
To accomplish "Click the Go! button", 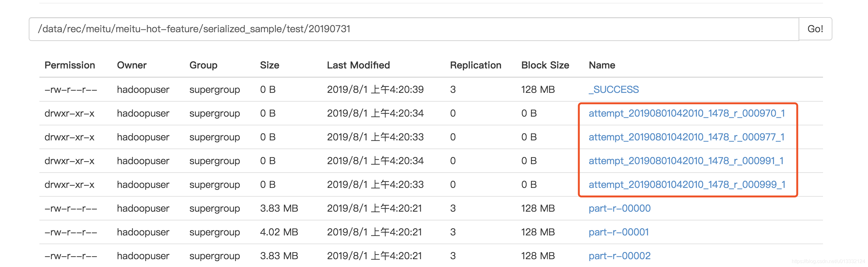I will [x=815, y=29].
